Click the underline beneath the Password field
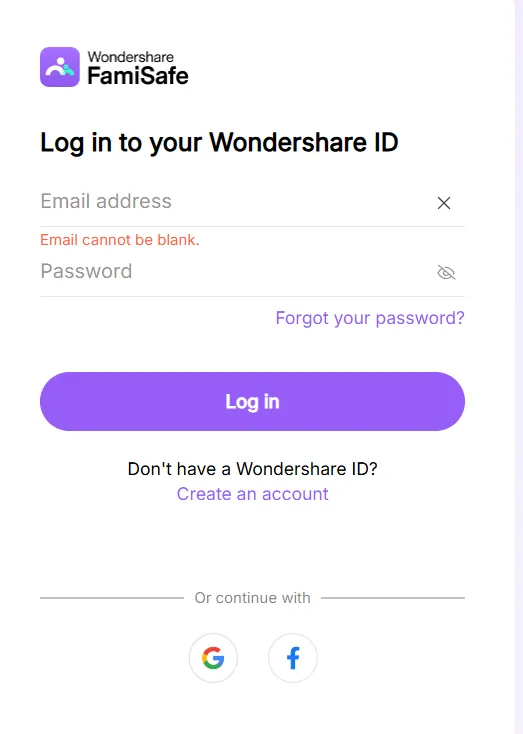 pos(252,296)
